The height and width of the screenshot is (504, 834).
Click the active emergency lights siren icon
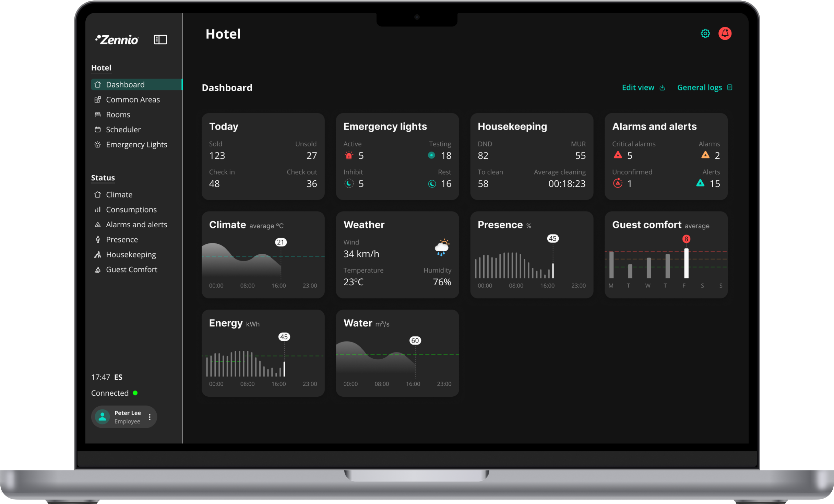click(x=349, y=155)
